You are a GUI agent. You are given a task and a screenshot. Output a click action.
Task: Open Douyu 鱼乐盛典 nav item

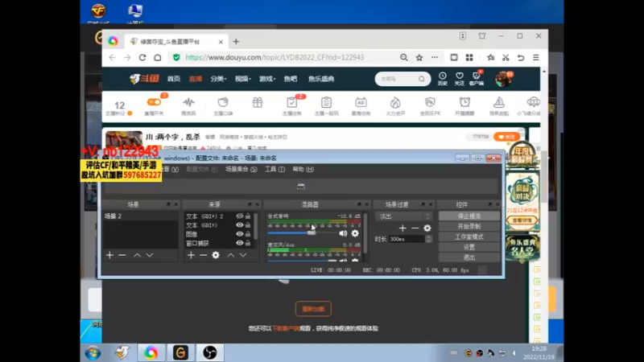(321, 79)
